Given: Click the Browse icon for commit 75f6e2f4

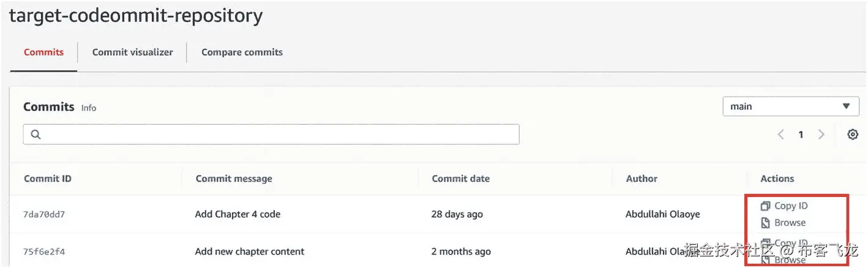Looking at the screenshot, I should pos(765,260).
